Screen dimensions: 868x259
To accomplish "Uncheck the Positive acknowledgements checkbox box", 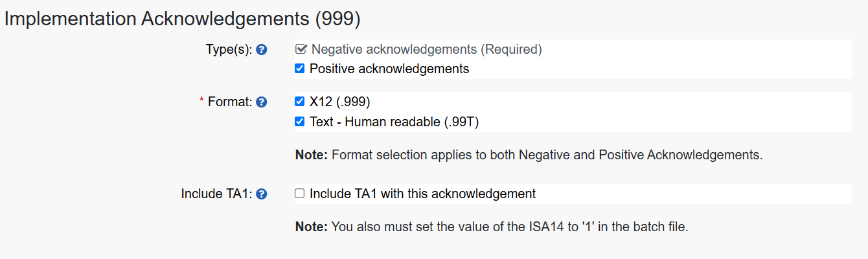I will 299,68.
